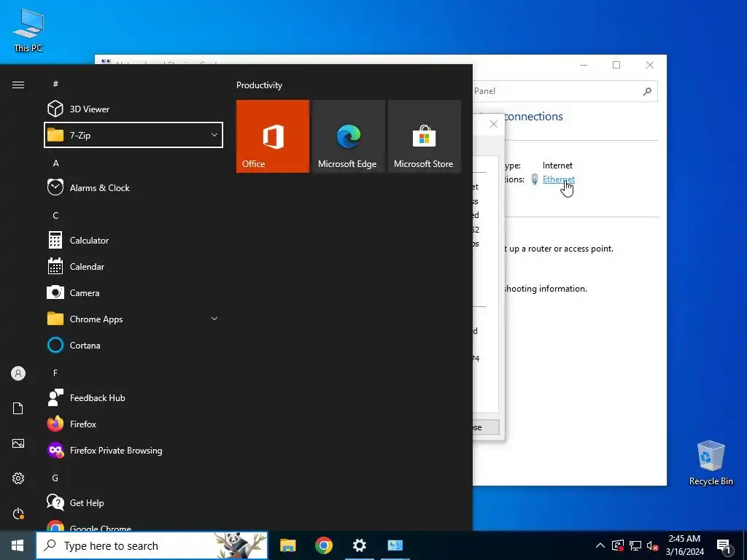747x560 pixels.
Task: Show hidden system tray icons
Action: coord(600,545)
